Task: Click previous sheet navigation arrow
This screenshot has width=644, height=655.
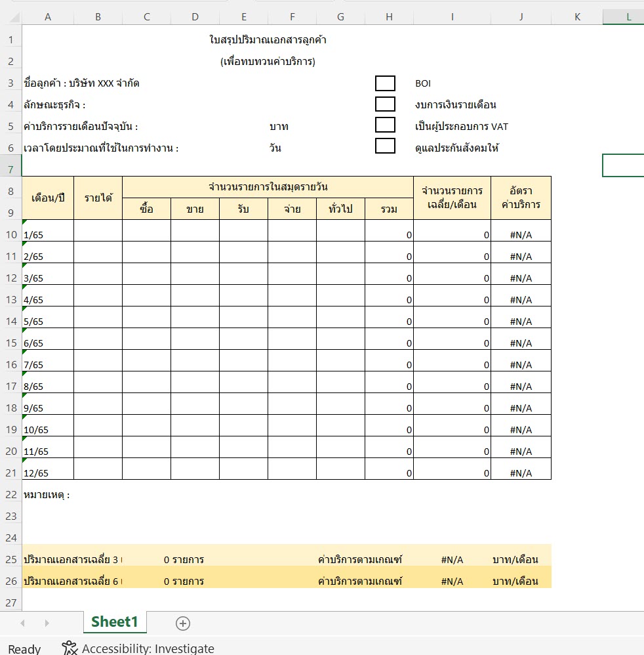Action: pyautogui.click(x=22, y=623)
